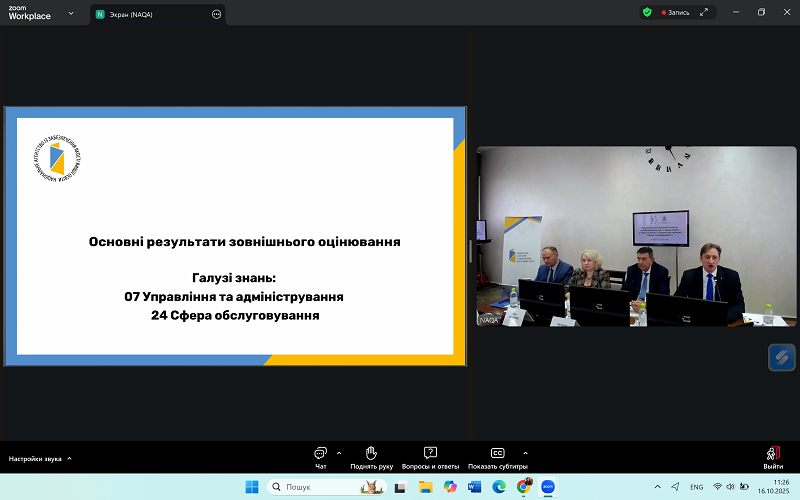The height and width of the screenshot is (500, 800).
Task: Open the Zoom Workplace dropdown menu
Action: click(71, 14)
